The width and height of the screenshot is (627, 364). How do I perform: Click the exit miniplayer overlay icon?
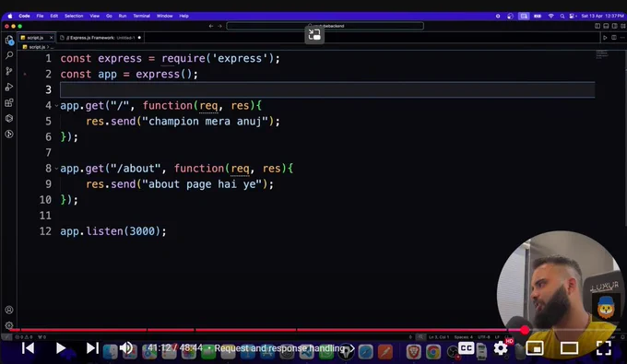(314, 35)
